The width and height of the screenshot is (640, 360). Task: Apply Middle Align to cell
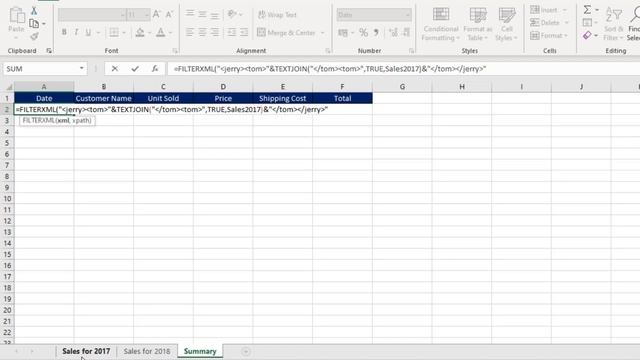(x=202, y=14)
